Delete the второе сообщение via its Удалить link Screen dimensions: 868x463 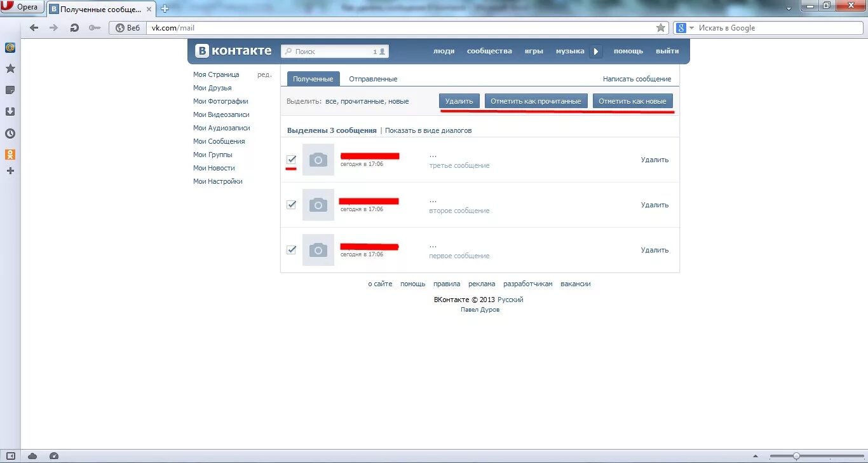[x=654, y=205]
